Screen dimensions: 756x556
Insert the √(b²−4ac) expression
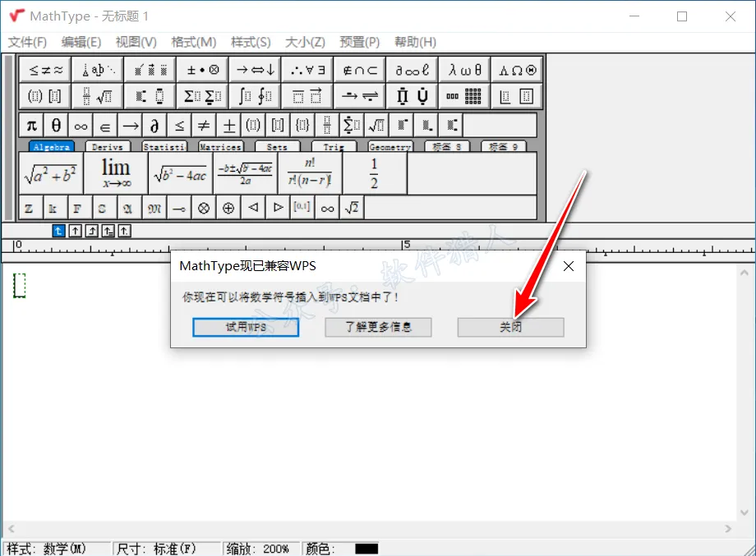(x=180, y=173)
